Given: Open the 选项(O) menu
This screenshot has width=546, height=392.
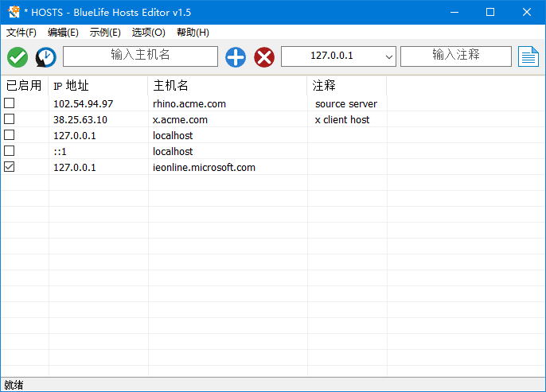Looking at the screenshot, I should (x=148, y=33).
